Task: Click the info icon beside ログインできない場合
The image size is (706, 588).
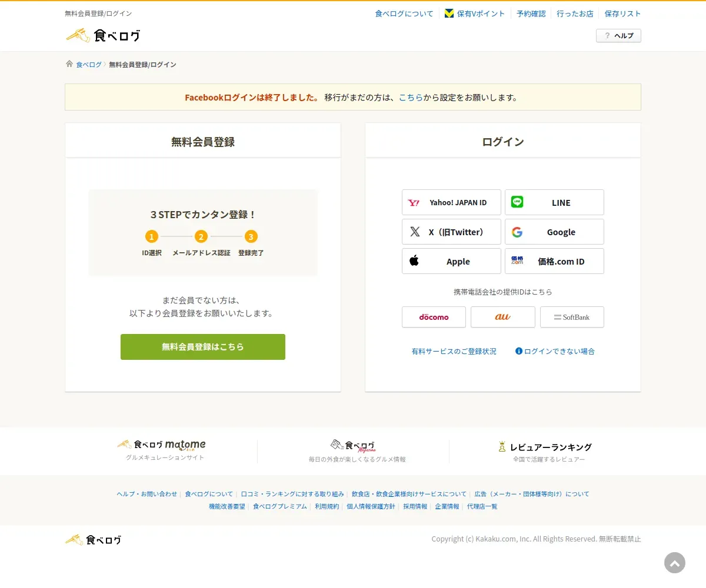Action: (x=519, y=351)
